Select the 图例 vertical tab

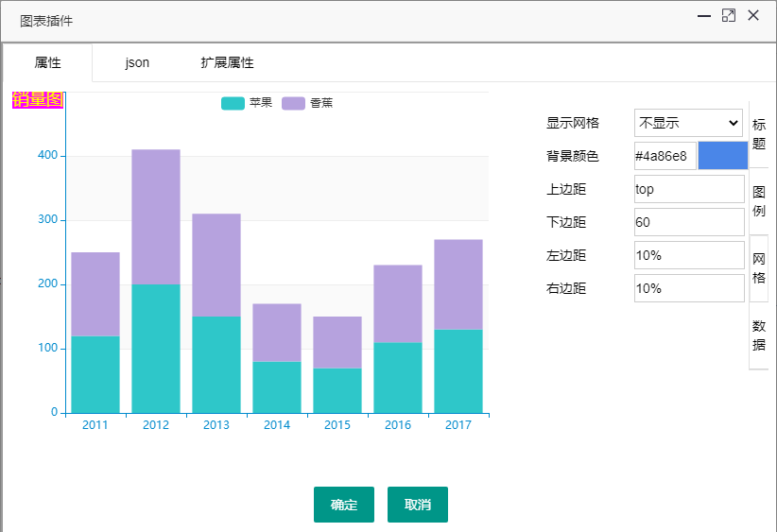pos(759,201)
